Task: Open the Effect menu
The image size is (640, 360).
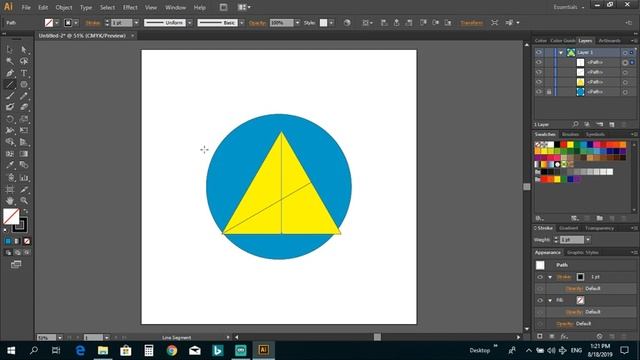Action: point(130,7)
